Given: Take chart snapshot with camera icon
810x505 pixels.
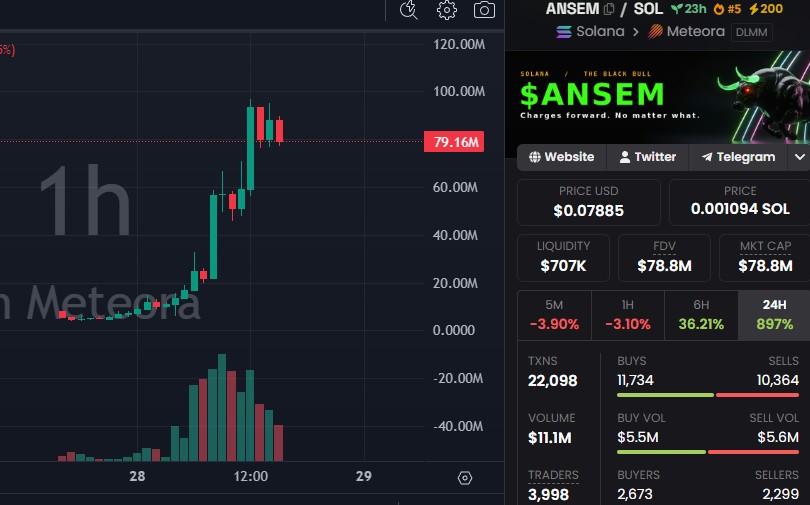Looking at the screenshot, I should pyautogui.click(x=484, y=10).
